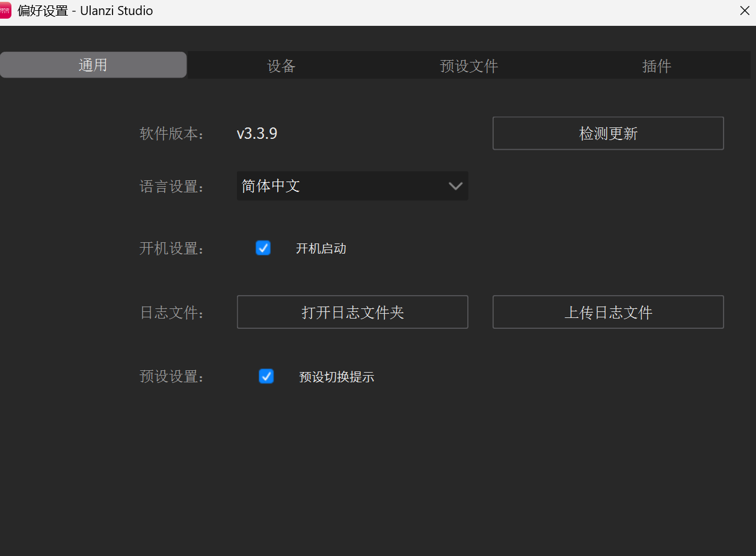The width and height of the screenshot is (756, 556).
Task: Click the 语言设置 label
Action: pos(172,186)
